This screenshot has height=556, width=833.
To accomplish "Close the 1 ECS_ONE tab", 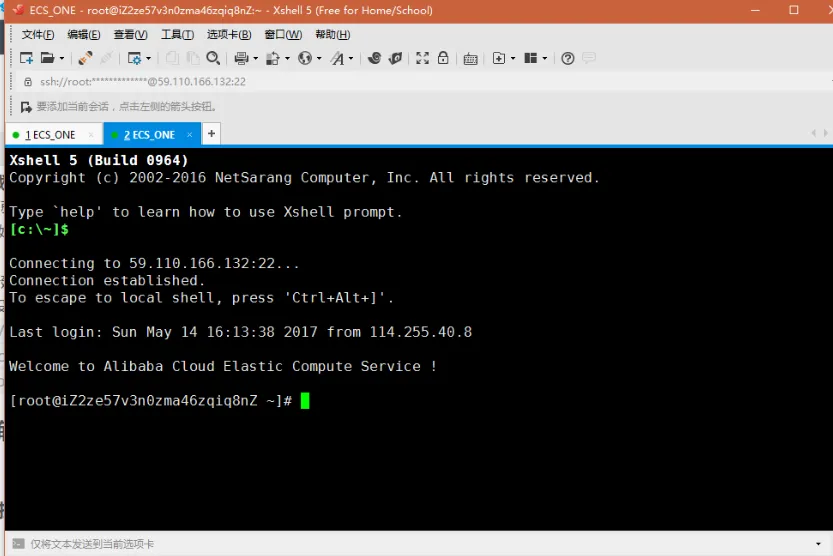I will pos(91,135).
